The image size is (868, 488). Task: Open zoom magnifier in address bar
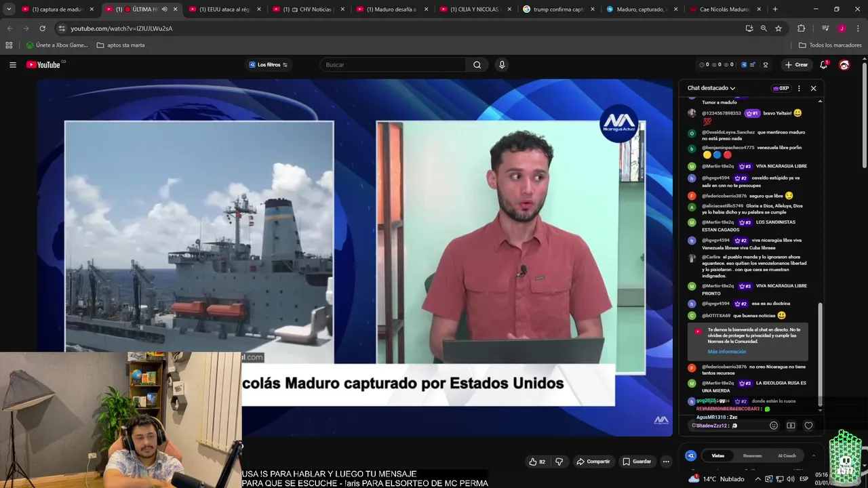764,28
